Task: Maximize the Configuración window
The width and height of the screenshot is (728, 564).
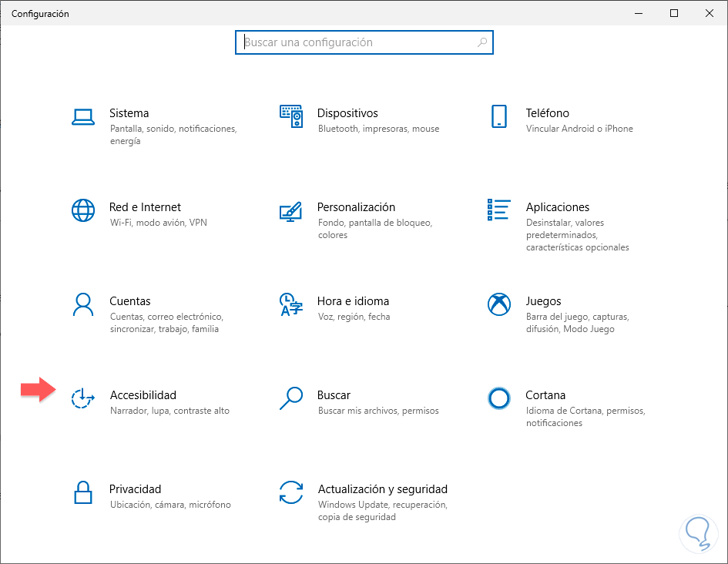Action: coord(674,13)
